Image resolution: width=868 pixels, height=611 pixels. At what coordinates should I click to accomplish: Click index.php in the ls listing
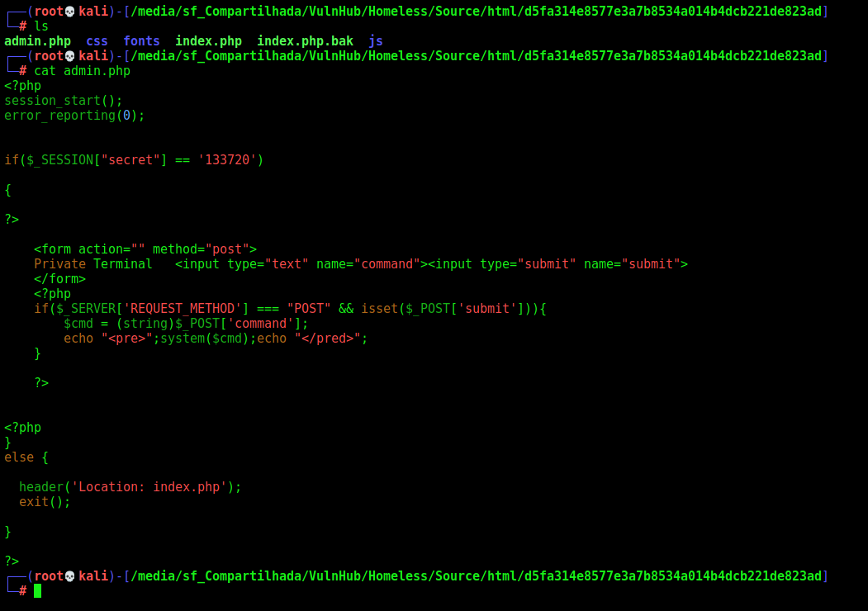(209, 41)
